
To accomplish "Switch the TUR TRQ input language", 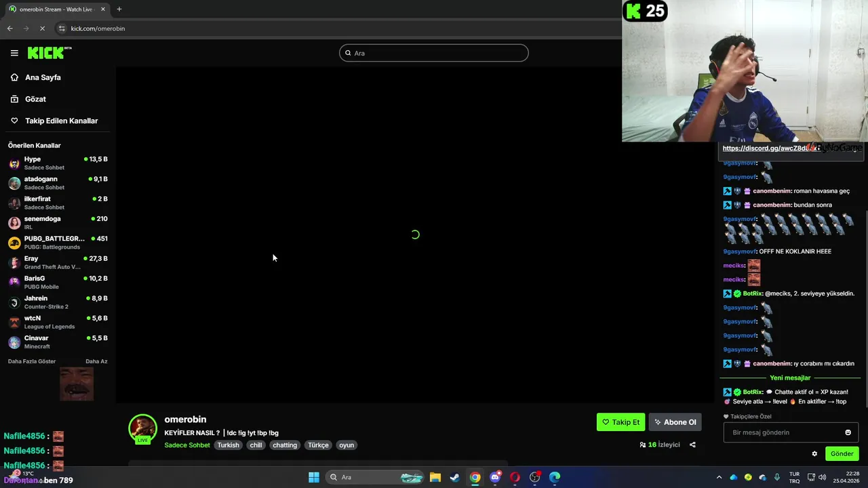I will (794, 477).
